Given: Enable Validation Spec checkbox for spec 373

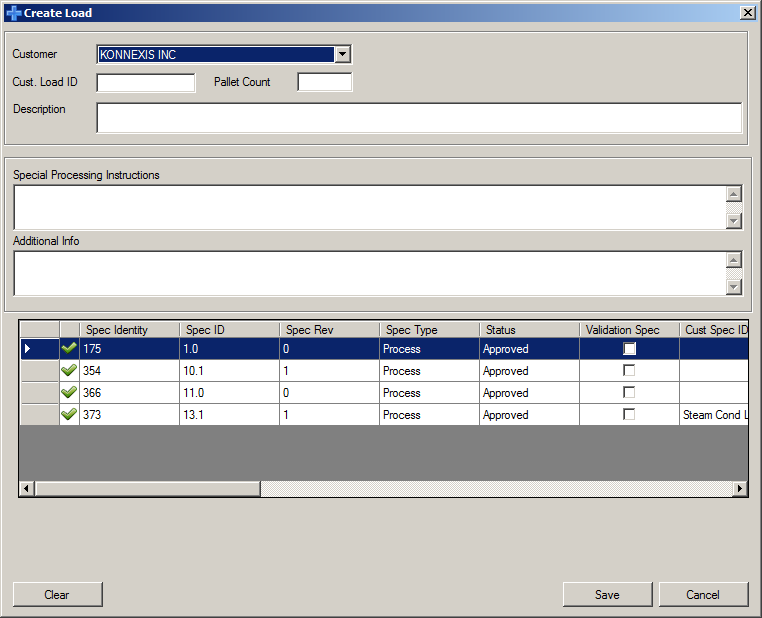Looking at the screenshot, I should click(x=629, y=415).
